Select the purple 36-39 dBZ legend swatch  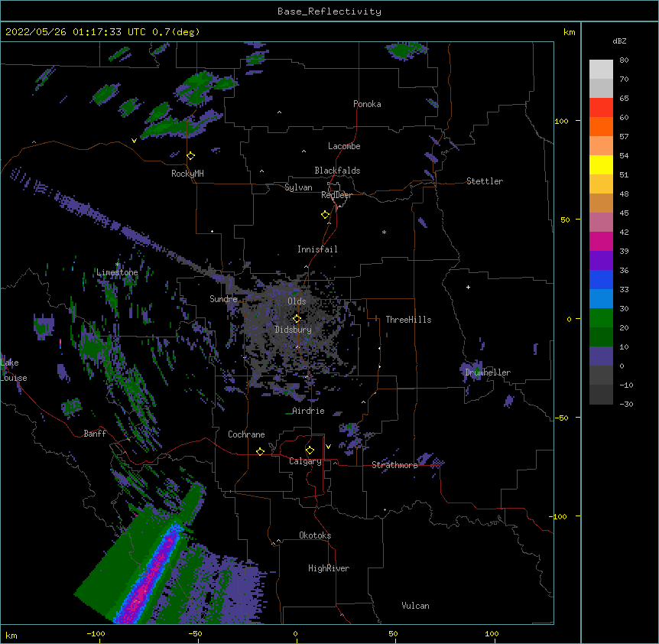click(601, 261)
